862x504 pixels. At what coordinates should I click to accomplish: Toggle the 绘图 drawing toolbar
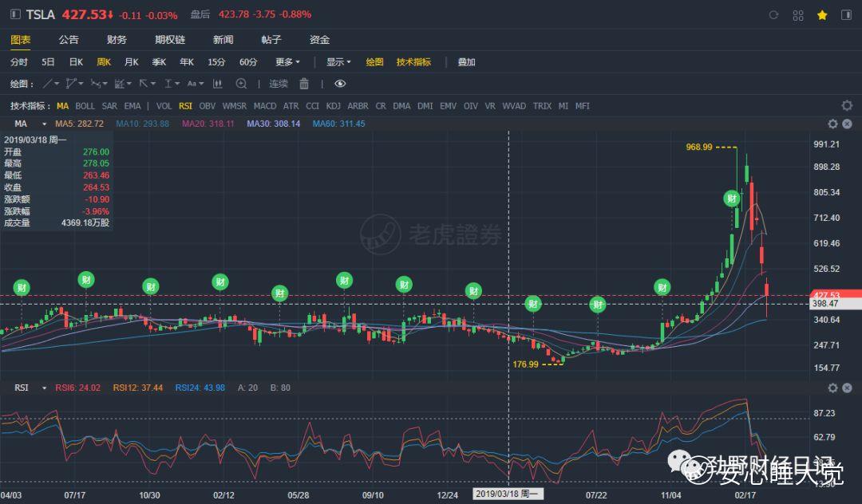374,62
